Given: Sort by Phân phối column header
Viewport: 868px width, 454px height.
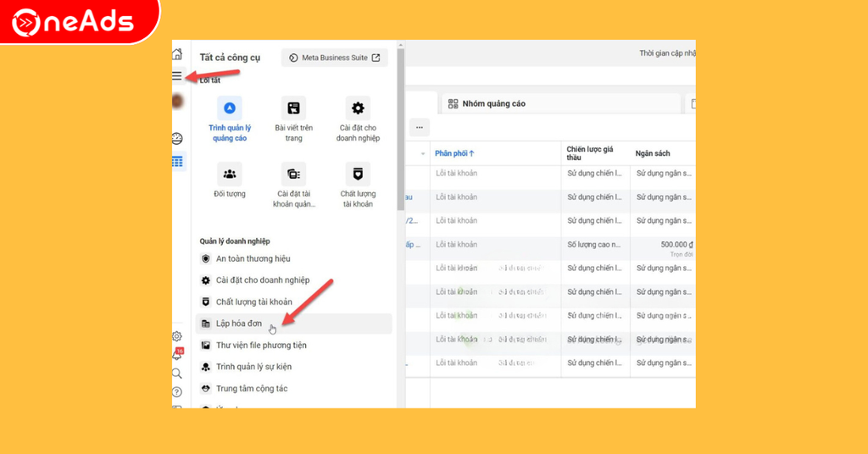Looking at the screenshot, I should (x=454, y=153).
